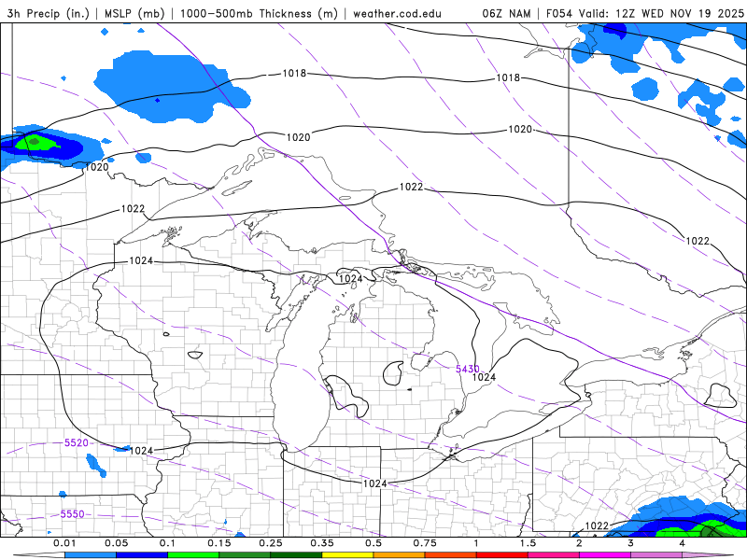This screenshot has height=560, width=747.
Task: Click the weather.cod.edu source text
Action: click(x=397, y=13)
